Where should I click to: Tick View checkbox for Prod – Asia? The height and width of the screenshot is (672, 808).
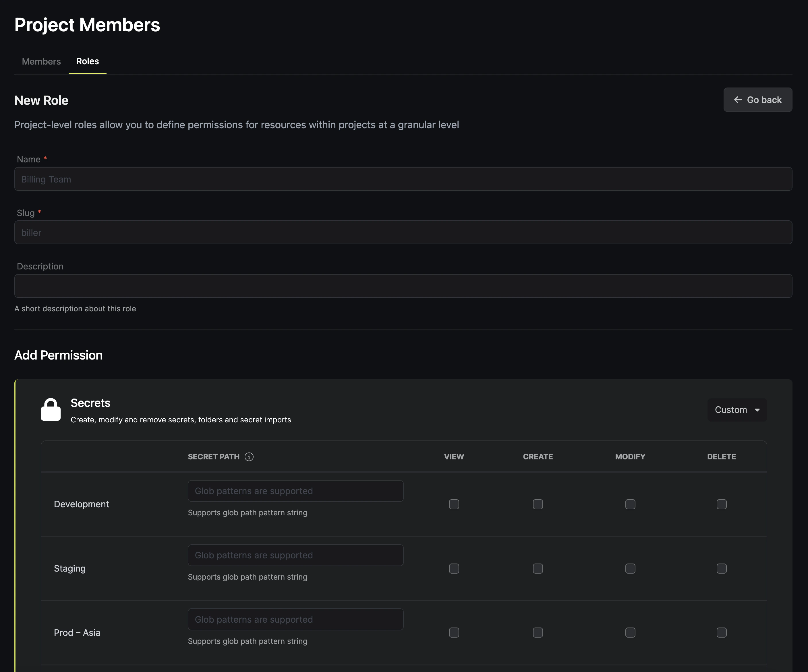pyautogui.click(x=454, y=632)
